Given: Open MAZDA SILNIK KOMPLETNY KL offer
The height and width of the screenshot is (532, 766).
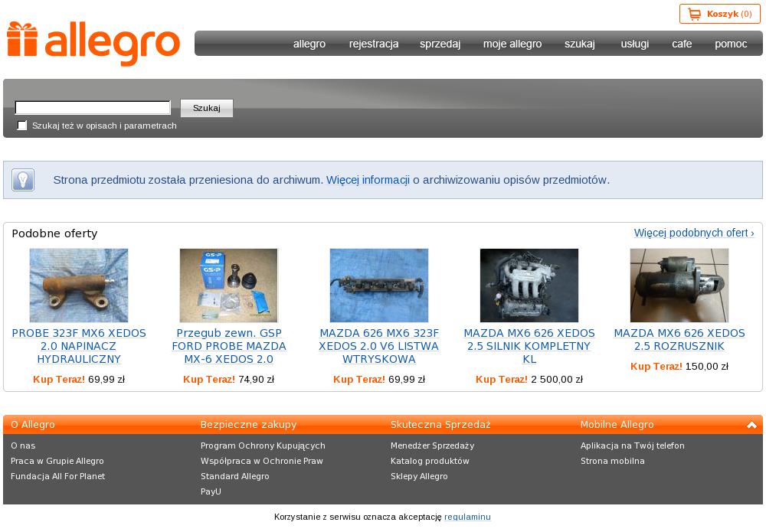Looking at the screenshot, I should pos(529,346).
